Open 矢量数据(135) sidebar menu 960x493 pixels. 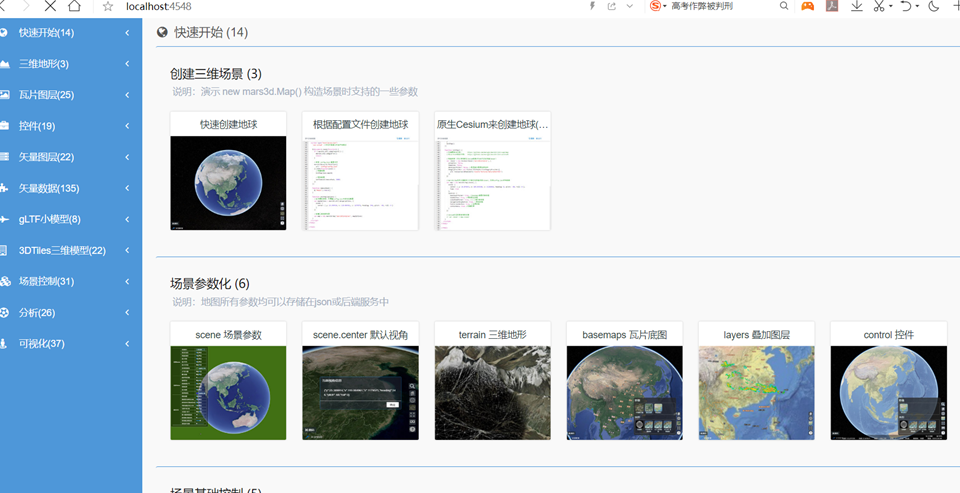pos(71,188)
